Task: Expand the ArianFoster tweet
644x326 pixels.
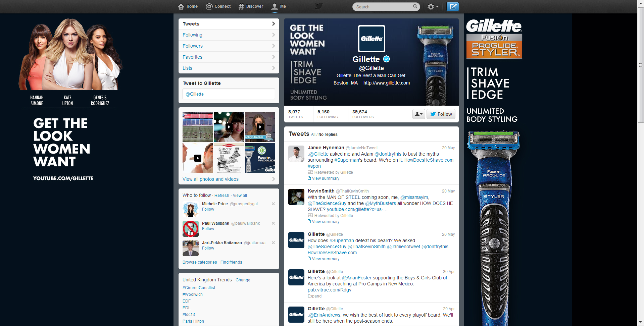Action: 314,296
